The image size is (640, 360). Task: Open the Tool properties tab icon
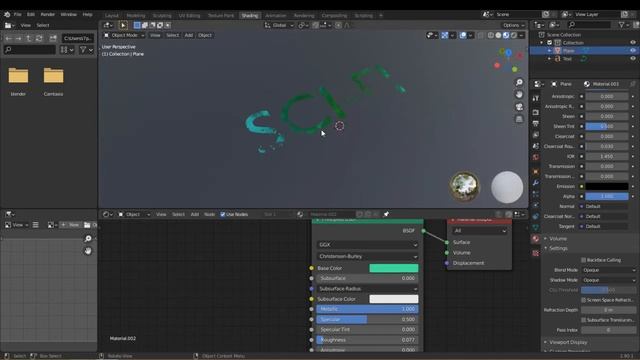click(536, 98)
